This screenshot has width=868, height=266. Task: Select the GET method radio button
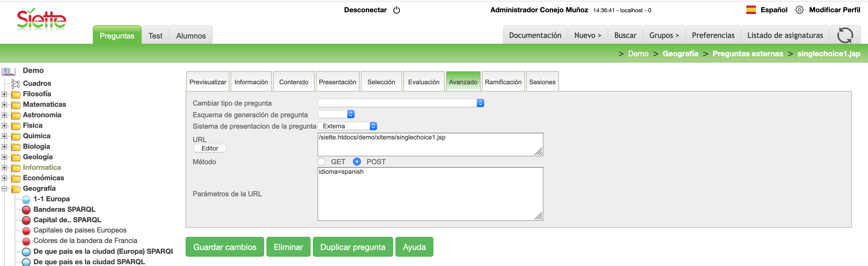(x=321, y=162)
